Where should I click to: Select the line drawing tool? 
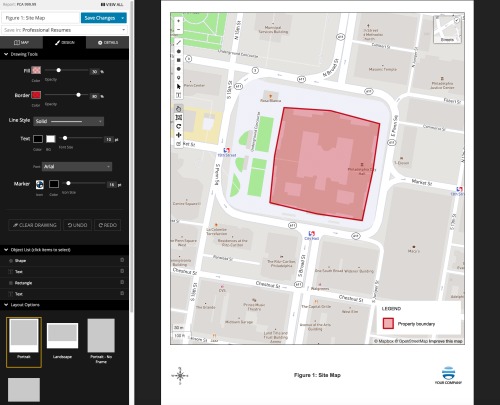pyautogui.click(x=179, y=42)
